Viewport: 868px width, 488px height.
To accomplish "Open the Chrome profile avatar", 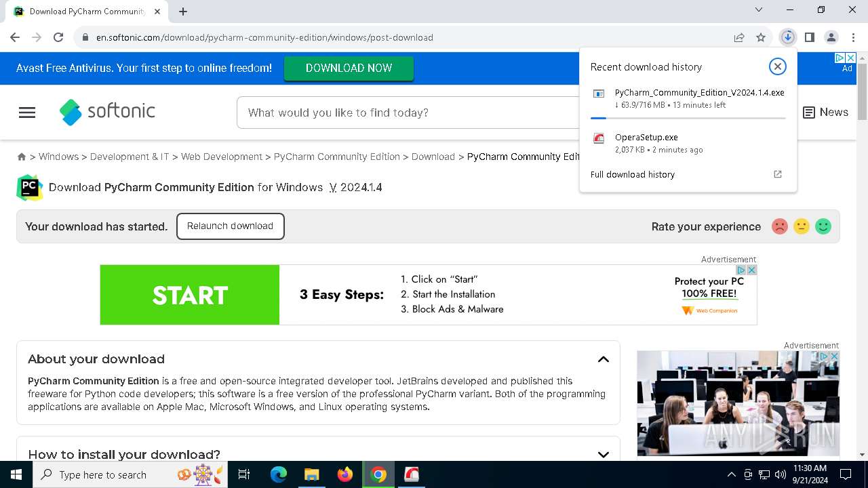I will coord(831,37).
